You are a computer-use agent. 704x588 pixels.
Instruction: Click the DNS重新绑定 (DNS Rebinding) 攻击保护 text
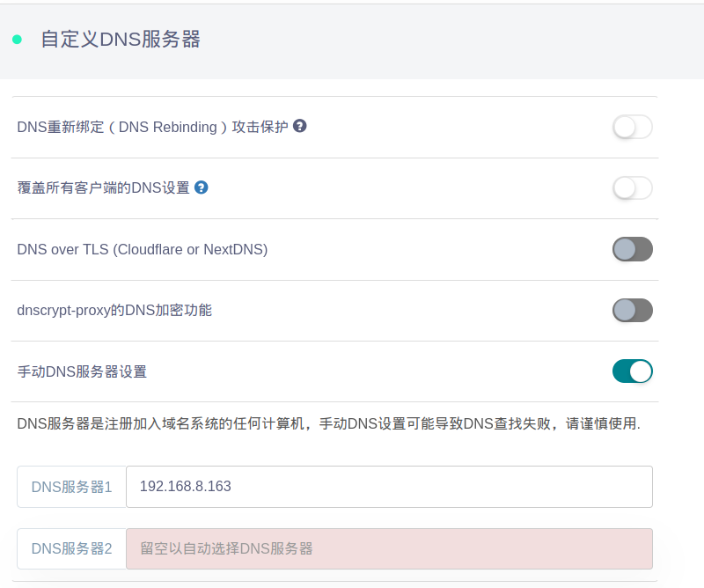click(x=152, y=127)
